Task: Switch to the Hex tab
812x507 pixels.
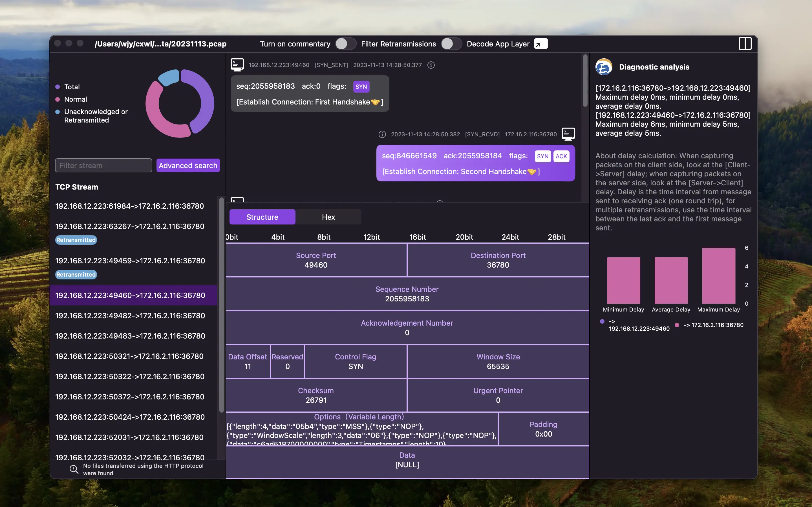Action: tap(328, 217)
